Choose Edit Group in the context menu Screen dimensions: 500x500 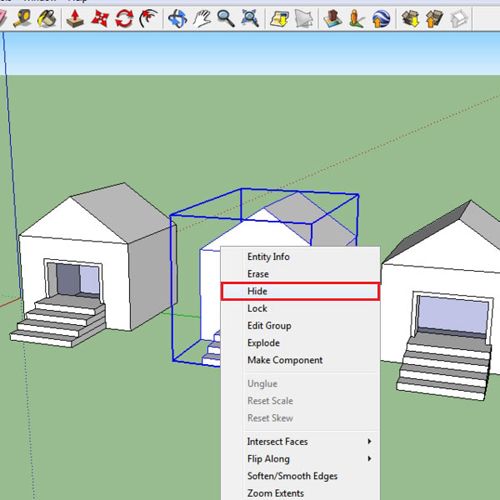tap(300, 326)
